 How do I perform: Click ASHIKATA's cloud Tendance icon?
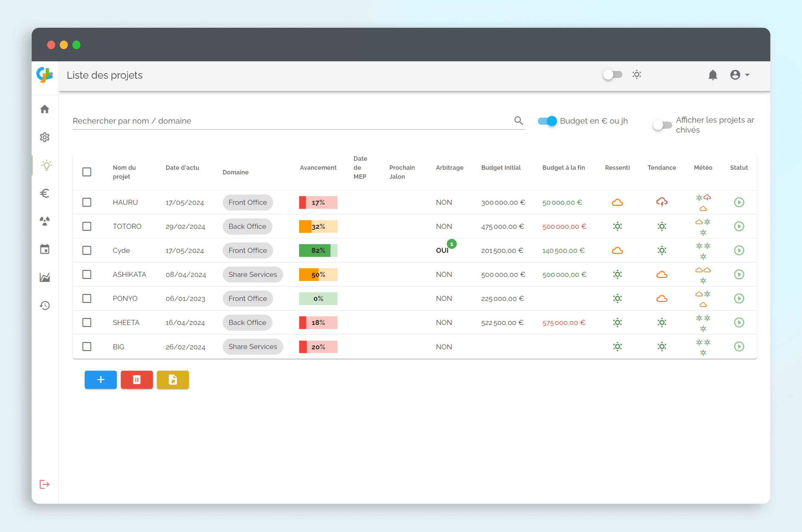[662, 275]
